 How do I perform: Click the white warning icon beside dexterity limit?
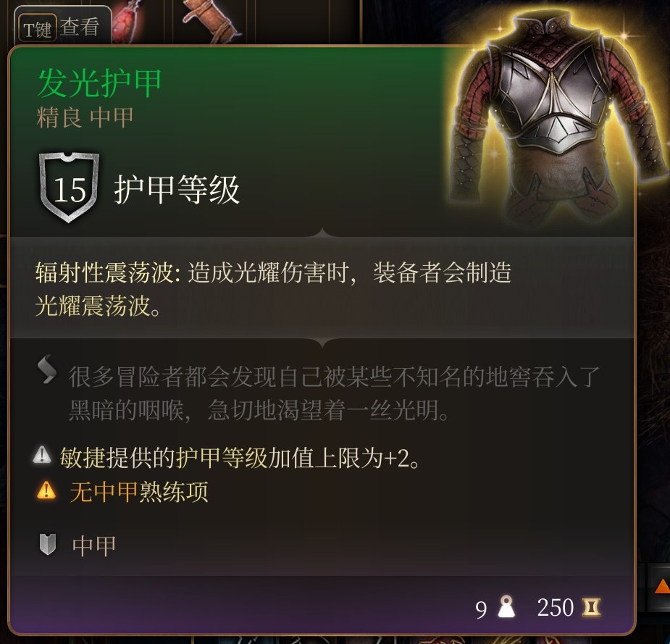click(42, 455)
